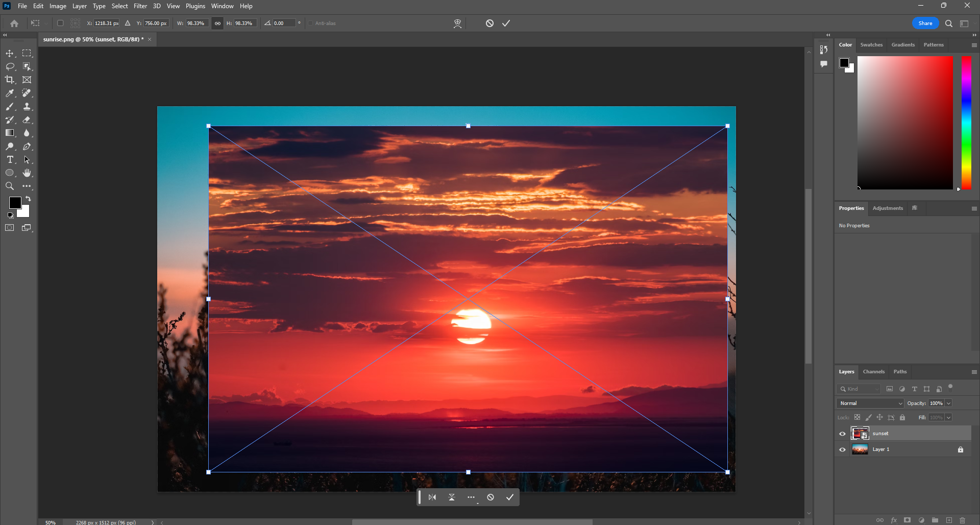Click the Share button
The image size is (980, 525).
point(925,23)
